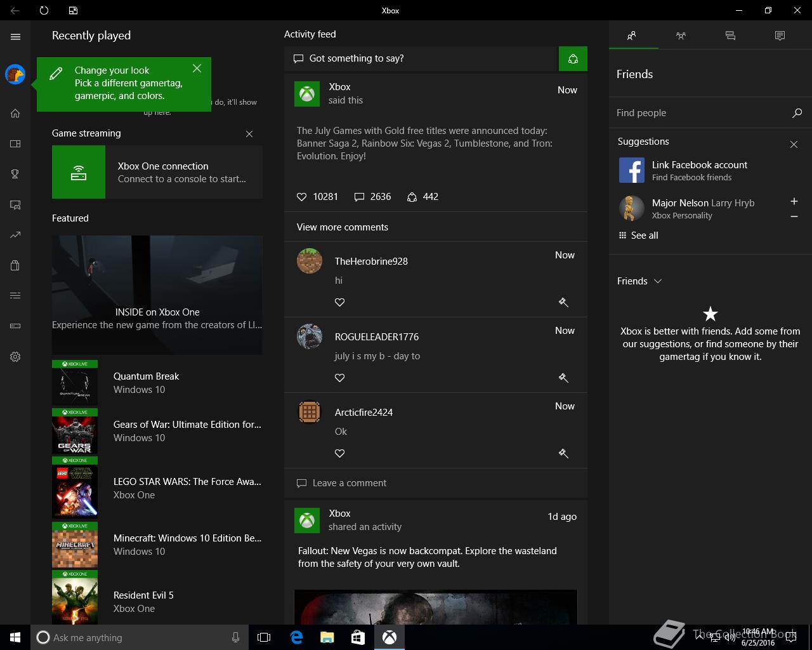812x650 pixels.
Task: Report Arcticfire2424's comment
Action: point(563,453)
